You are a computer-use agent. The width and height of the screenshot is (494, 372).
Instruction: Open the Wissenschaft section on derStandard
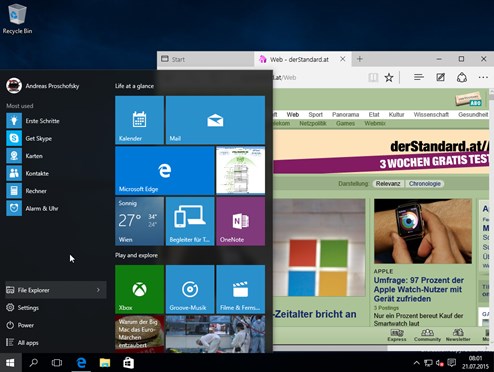click(431, 114)
